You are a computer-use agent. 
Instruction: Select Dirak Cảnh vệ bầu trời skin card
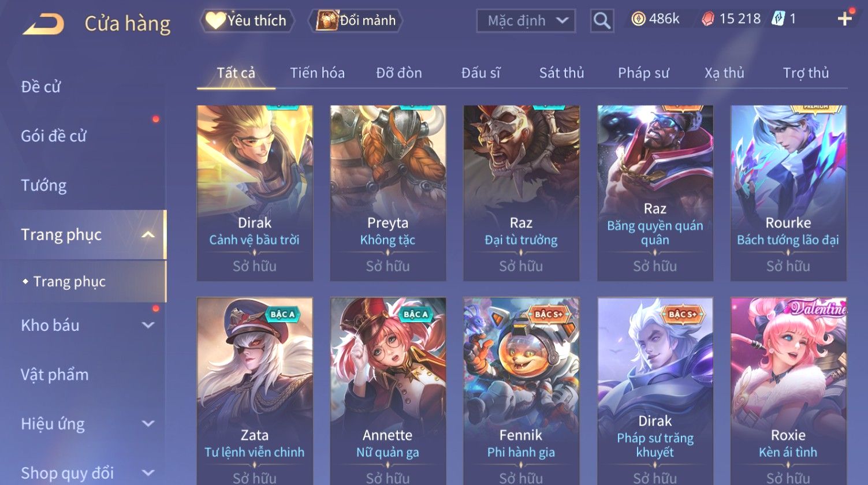click(x=255, y=193)
